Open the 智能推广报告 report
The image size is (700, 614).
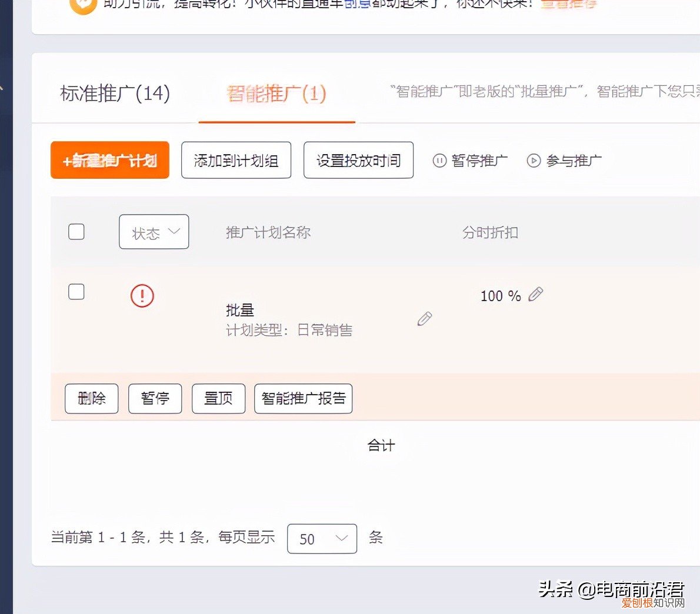tap(303, 398)
